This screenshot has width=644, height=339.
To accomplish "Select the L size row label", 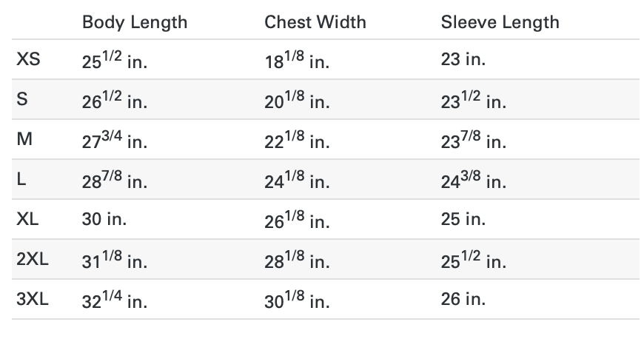I will (x=21, y=180).
